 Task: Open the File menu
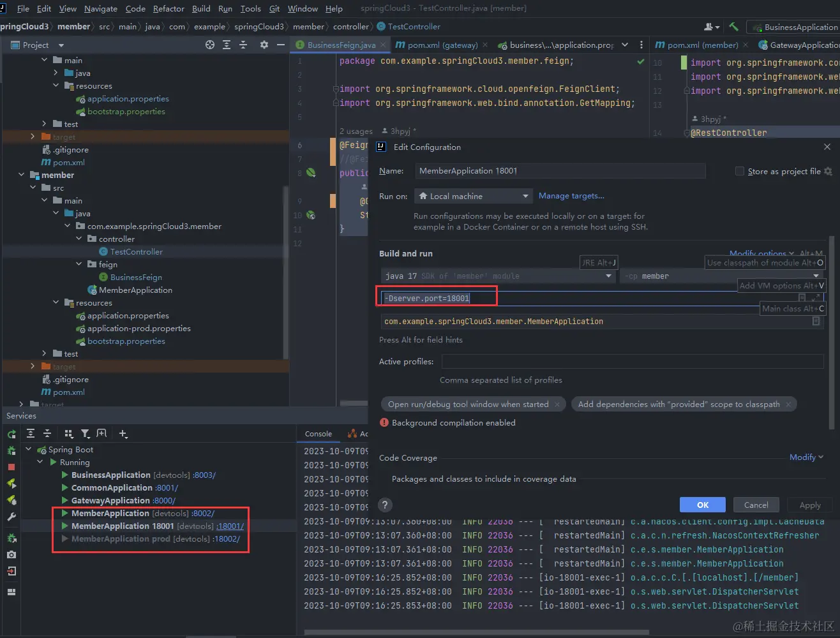(23, 8)
